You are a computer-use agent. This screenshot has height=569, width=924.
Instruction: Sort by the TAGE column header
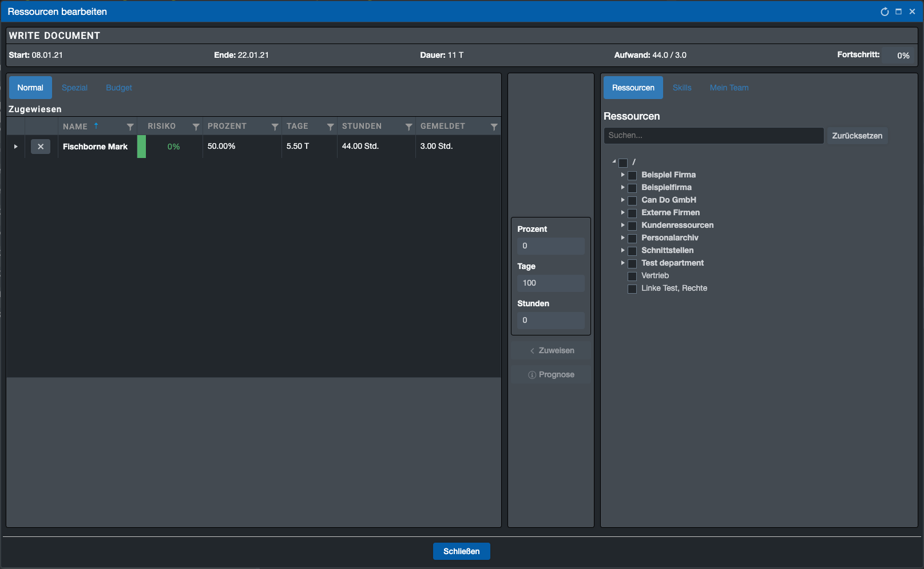298,126
